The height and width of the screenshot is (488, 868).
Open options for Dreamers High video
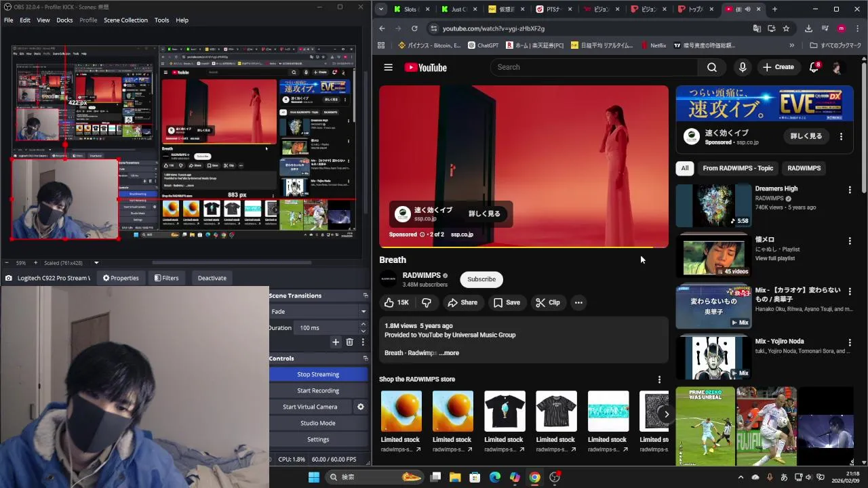pos(849,190)
